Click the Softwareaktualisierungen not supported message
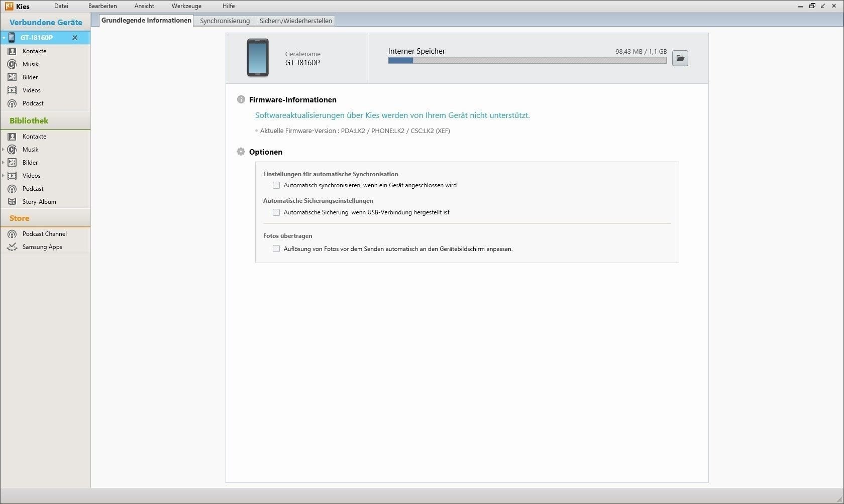This screenshot has height=504, width=844. pos(392,115)
